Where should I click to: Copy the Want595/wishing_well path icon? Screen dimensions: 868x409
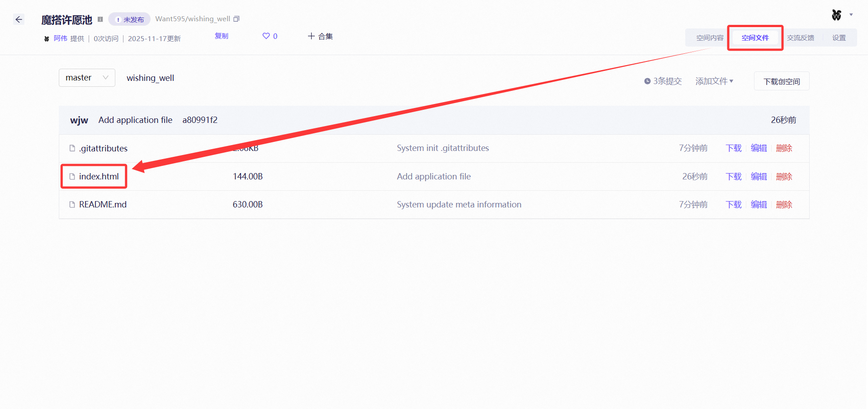236,19
